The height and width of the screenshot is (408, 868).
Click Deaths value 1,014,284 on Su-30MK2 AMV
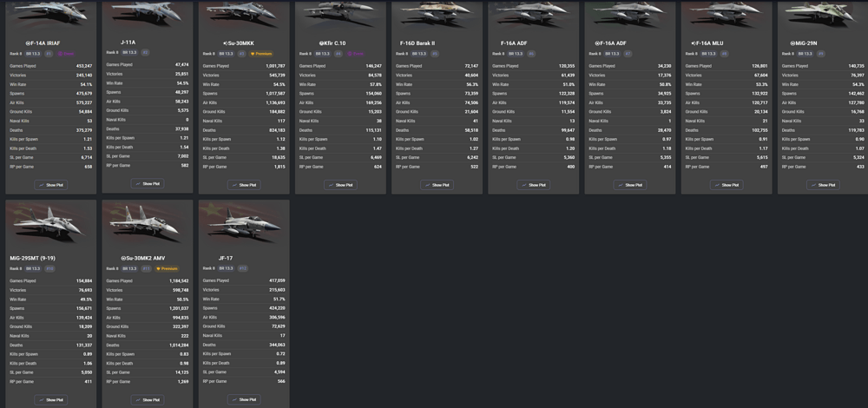pos(178,345)
